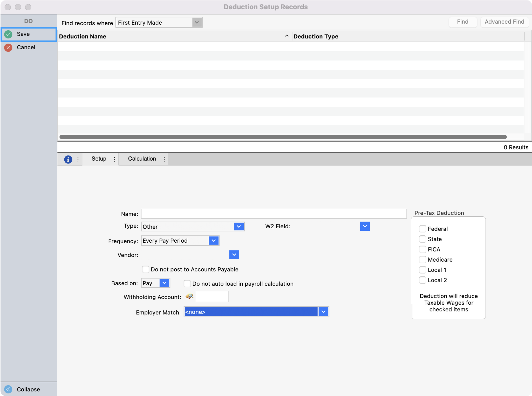Click the Withholding Account lookup icon

point(189,296)
